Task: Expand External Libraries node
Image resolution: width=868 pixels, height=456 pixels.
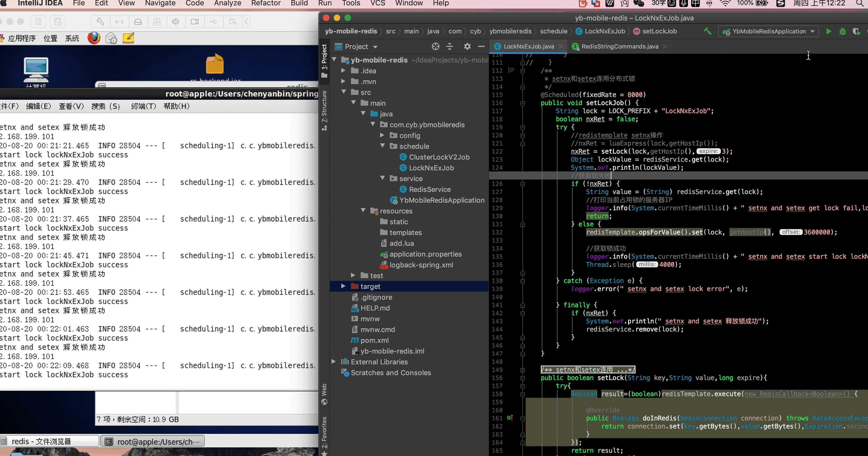Action: point(334,361)
